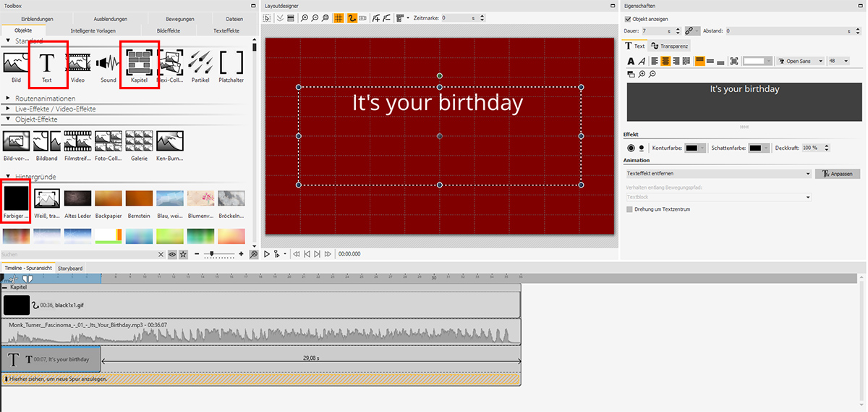
Task: Toggle the Objekt anzeigen checkbox
Action: pos(627,19)
